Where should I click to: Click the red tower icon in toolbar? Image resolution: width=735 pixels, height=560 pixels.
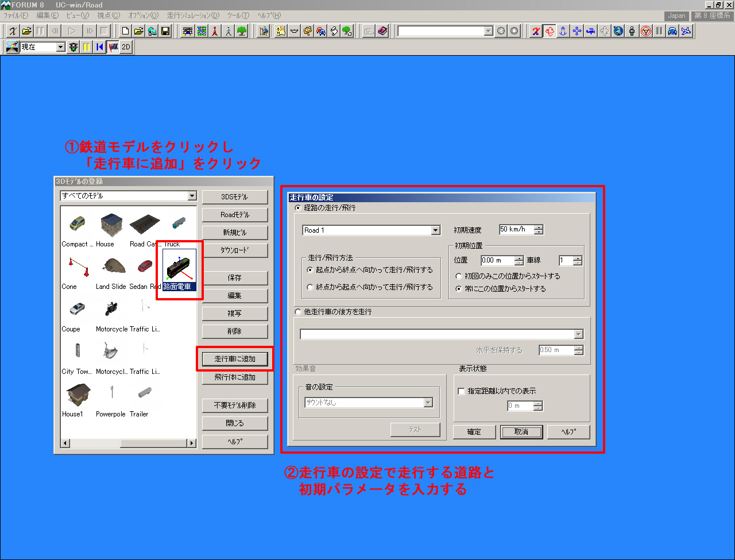pos(215,31)
